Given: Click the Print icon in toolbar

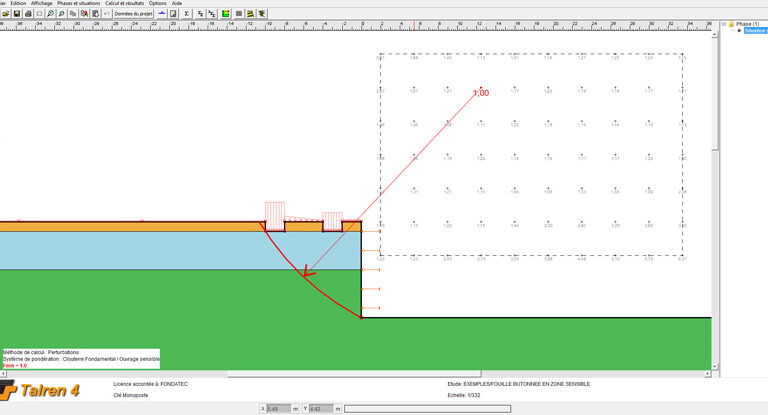Looking at the screenshot, I should click(28, 14).
